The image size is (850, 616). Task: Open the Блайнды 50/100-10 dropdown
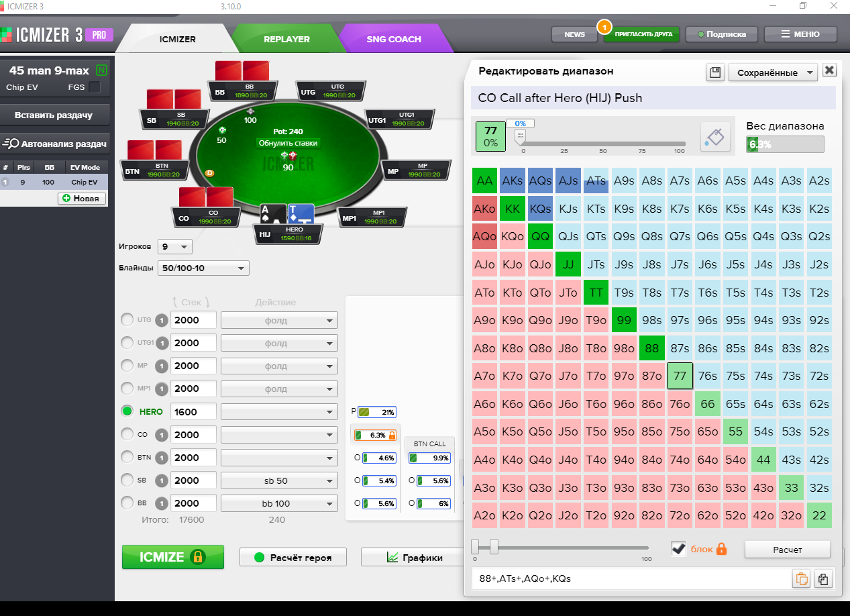[x=203, y=268]
